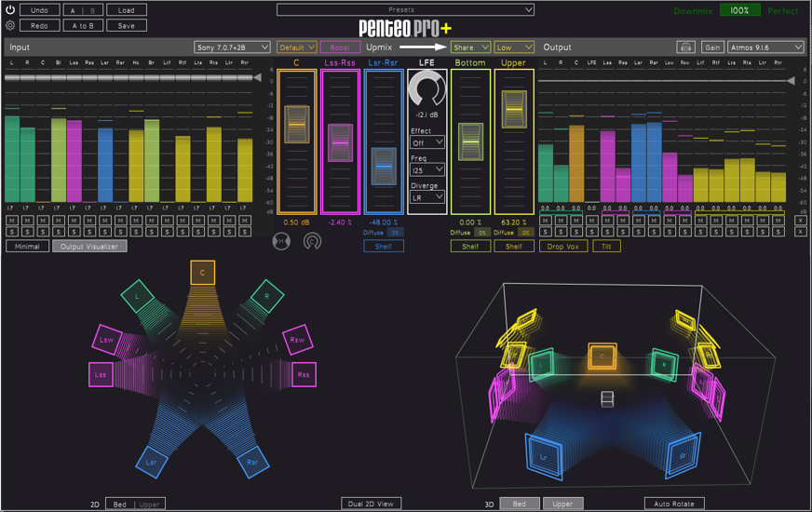Click the Load button
The image size is (812, 512).
127,10
